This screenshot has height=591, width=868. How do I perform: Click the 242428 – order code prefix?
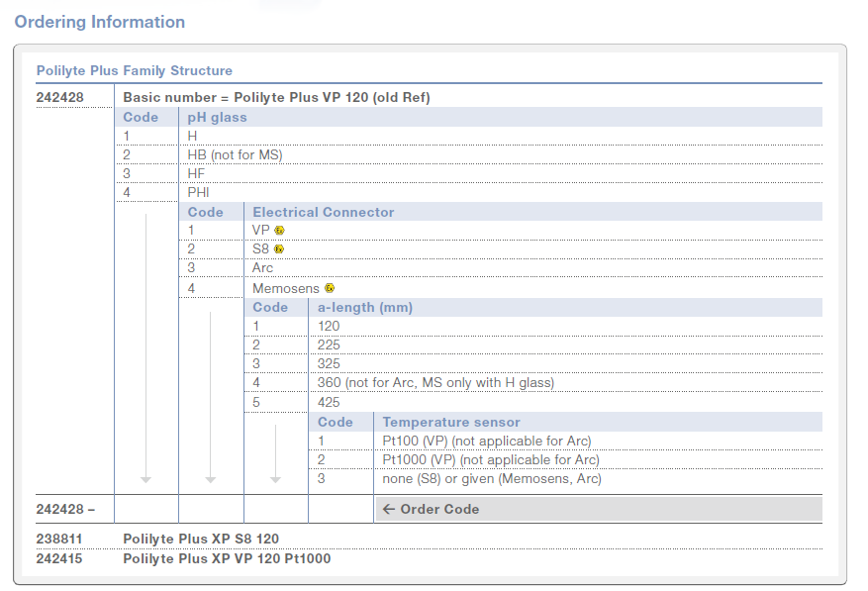coord(65,509)
